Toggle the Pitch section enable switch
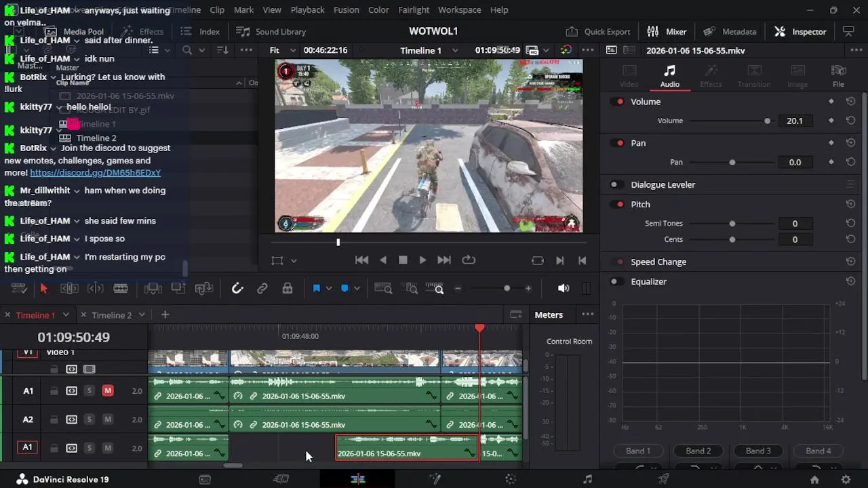Viewport: 868px width, 488px height. coord(618,204)
